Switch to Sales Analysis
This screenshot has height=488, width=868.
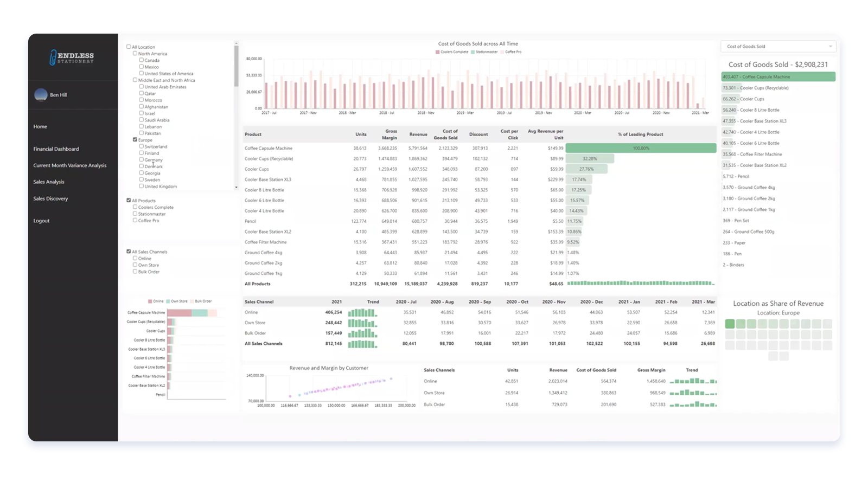[49, 182]
